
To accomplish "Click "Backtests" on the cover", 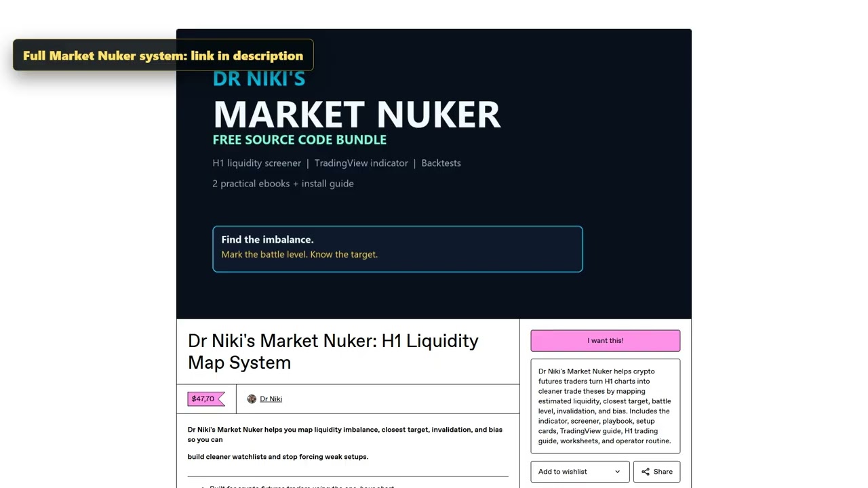I will 441,163.
